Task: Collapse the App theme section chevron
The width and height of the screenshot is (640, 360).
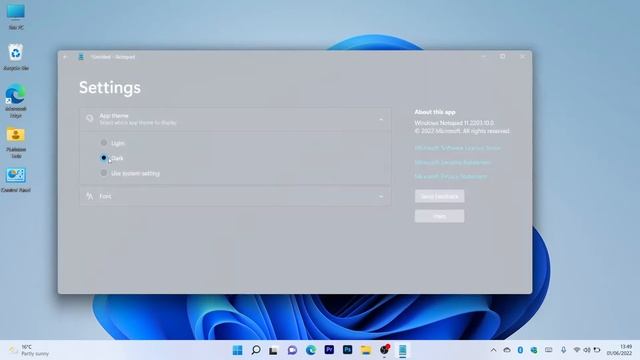Action: click(x=381, y=119)
